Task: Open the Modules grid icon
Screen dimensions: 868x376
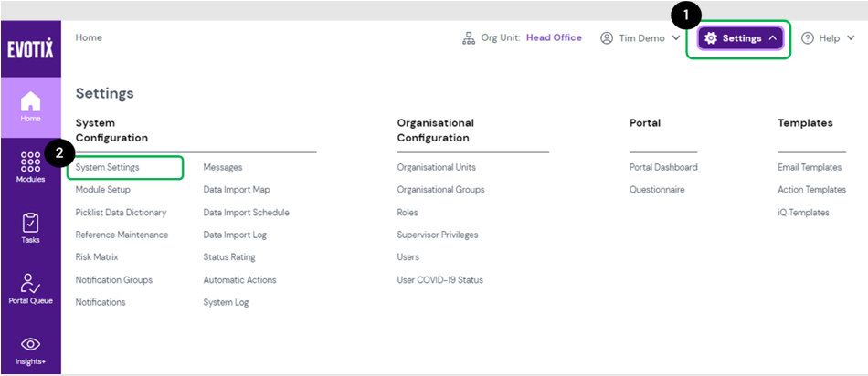Action: [x=30, y=164]
